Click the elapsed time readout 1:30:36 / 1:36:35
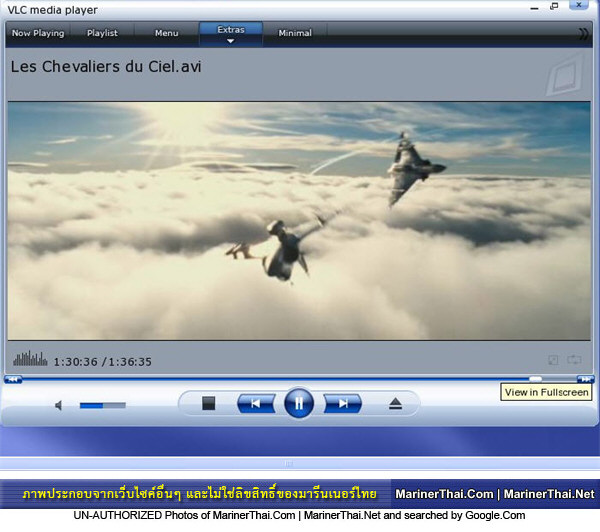 coord(103,362)
